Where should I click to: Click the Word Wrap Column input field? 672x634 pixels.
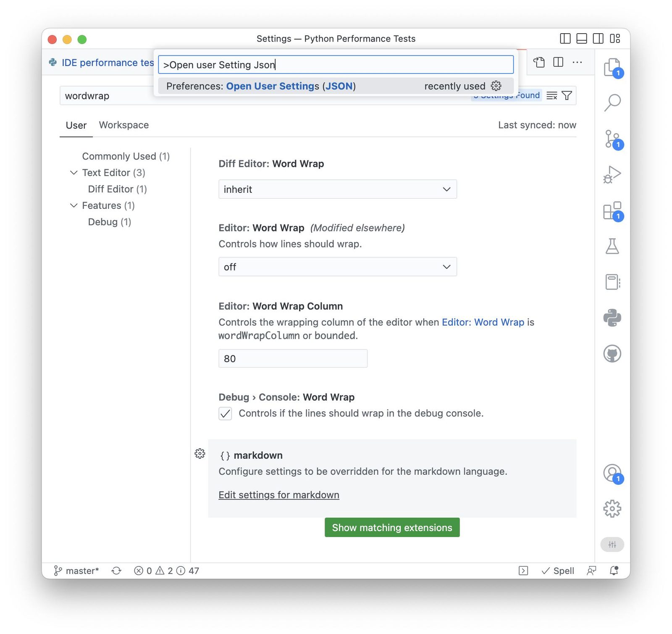[293, 358]
